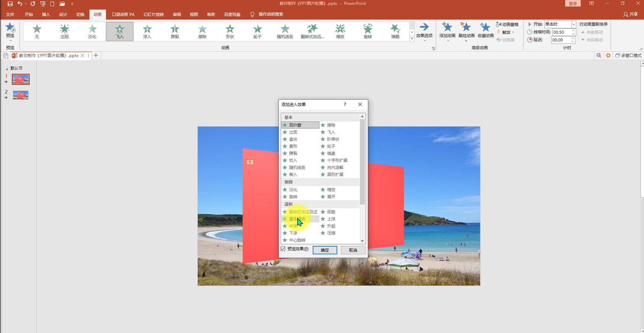Close the 添加进入效果 dialog
Image resolution: width=644 pixels, height=333 pixels.
[x=360, y=104]
